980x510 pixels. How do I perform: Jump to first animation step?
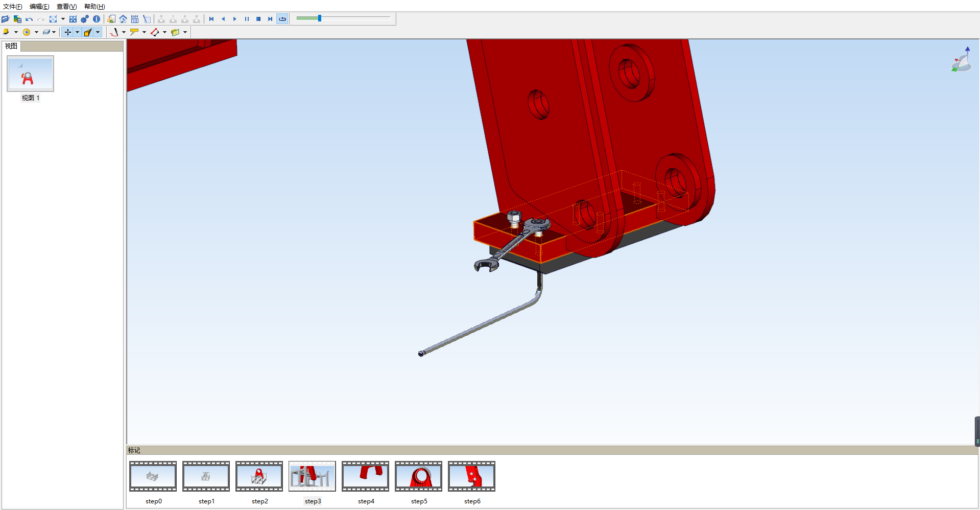click(211, 19)
